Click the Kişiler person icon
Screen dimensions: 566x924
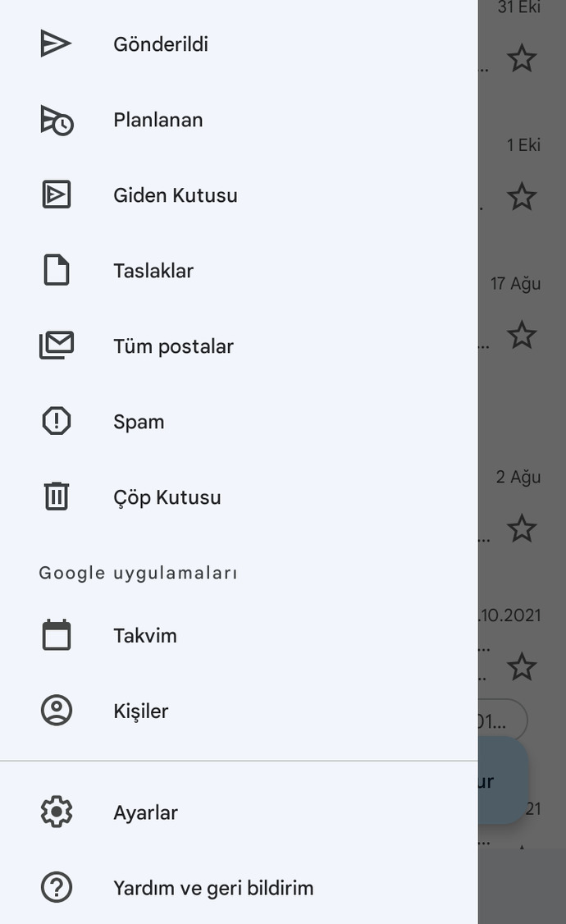pos(57,710)
